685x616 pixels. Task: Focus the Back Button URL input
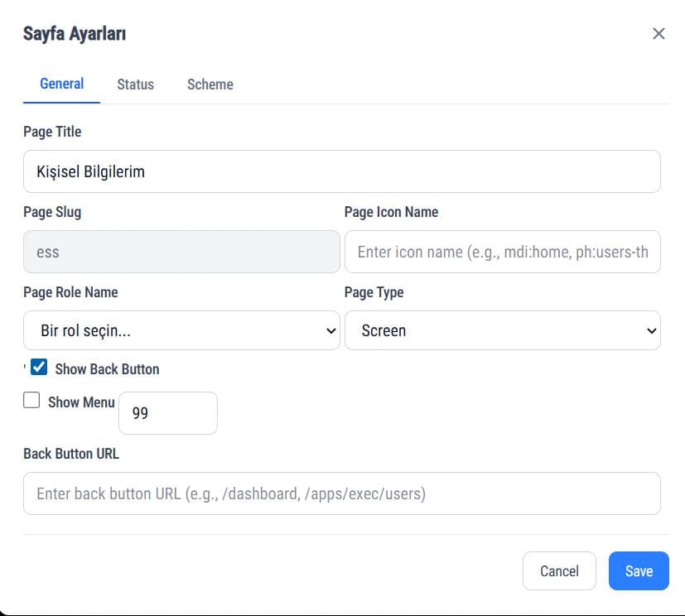pyautogui.click(x=341, y=493)
